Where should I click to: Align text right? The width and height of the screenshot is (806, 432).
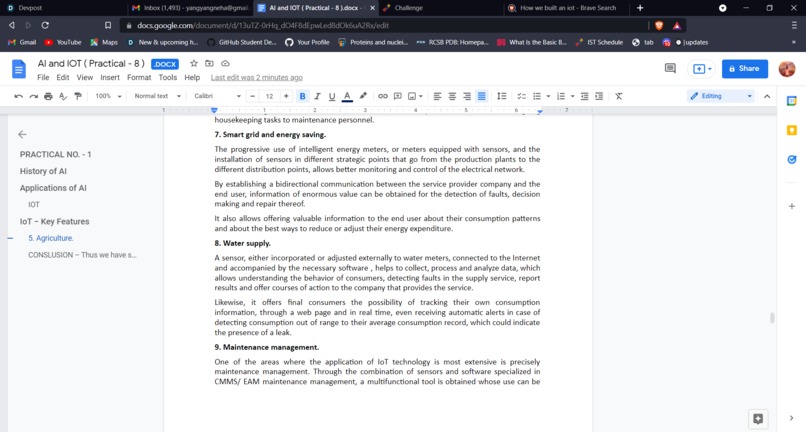click(x=467, y=96)
